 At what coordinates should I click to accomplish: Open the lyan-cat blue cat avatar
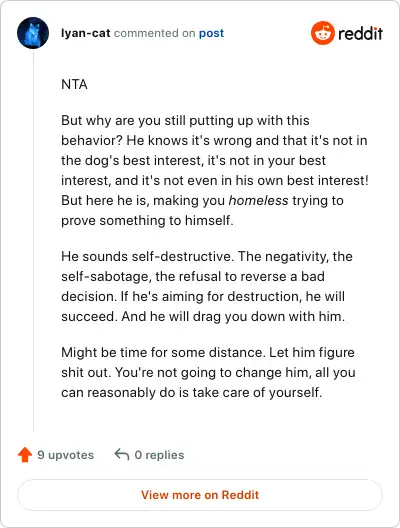(33, 33)
